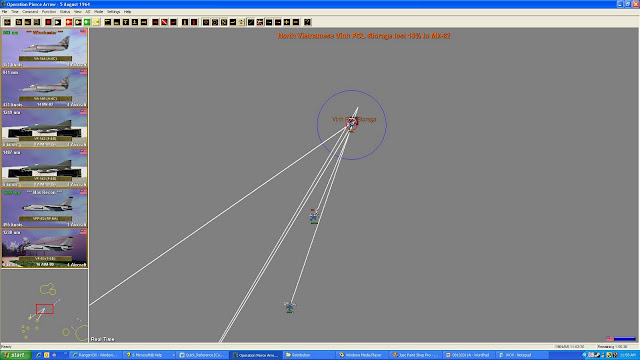The height and width of the screenshot is (360, 640).
Task: Select the F-4 Phantom card at 1497 nm
Action: coord(44,168)
